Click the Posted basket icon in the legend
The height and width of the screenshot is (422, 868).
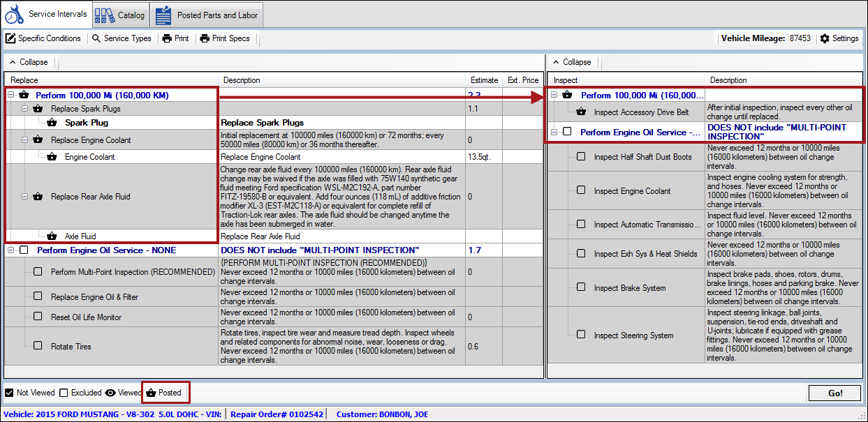151,393
